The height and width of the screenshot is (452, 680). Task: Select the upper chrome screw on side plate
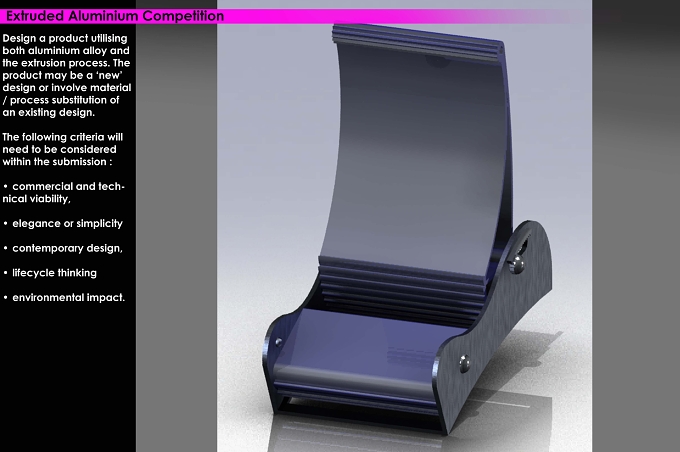click(x=517, y=263)
